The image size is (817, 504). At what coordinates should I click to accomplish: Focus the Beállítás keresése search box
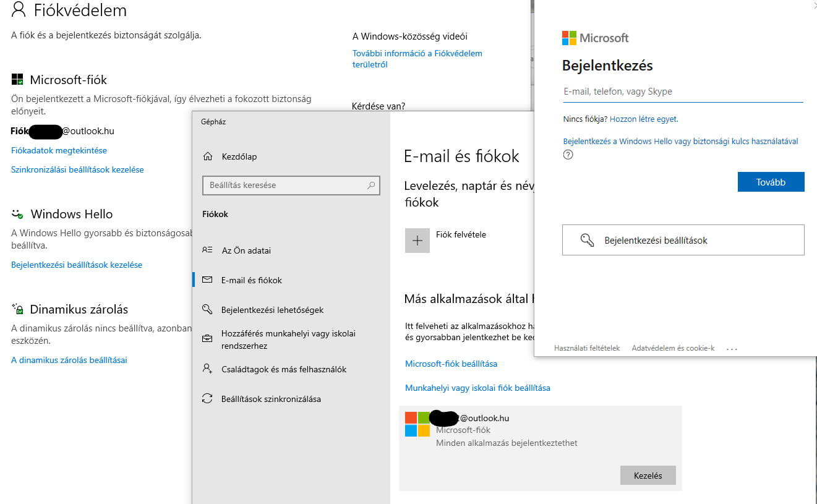coord(291,185)
